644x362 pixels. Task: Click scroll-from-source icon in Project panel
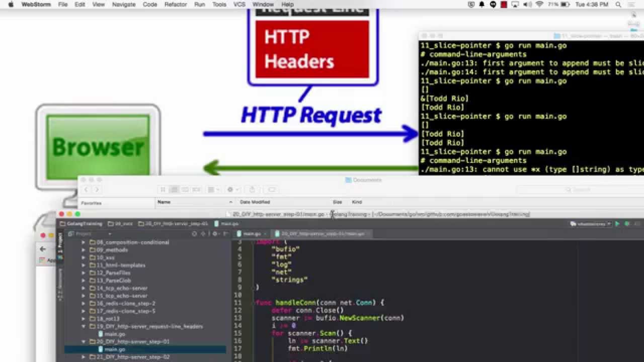195,234
